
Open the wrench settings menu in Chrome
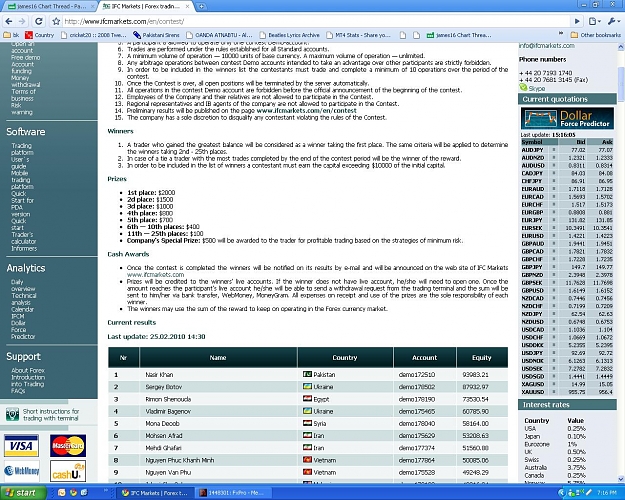point(612,21)
